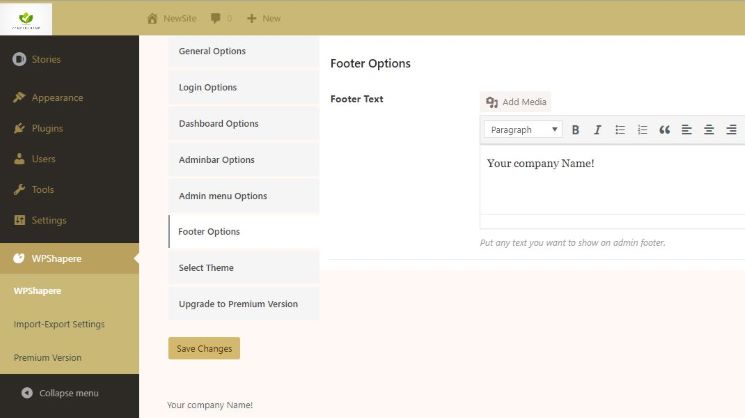
Task: Toggle bold formatting in editor
Action: pyautogui.click(x=575, y=130)
